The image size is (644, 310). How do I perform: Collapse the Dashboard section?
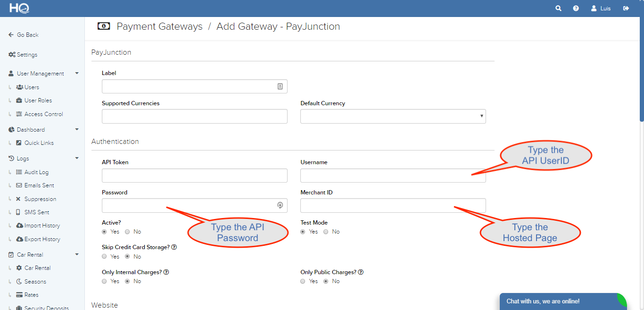(x=77, y=130)
